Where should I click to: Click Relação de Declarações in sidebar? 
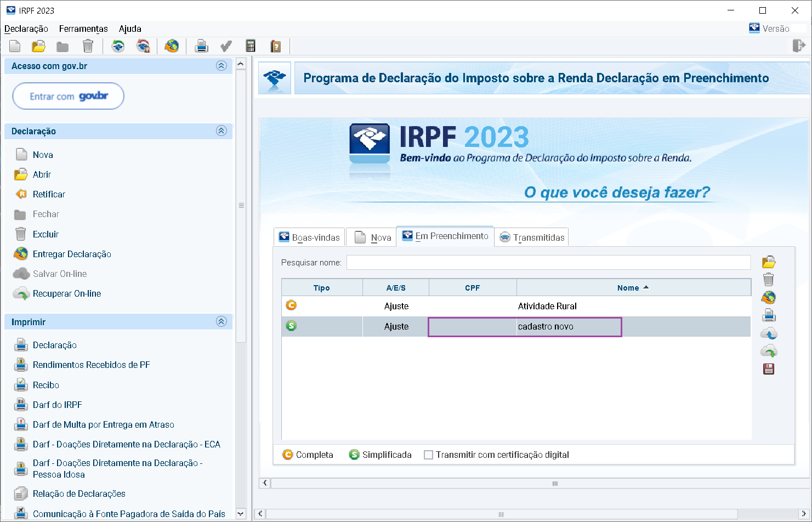point(79,493)
